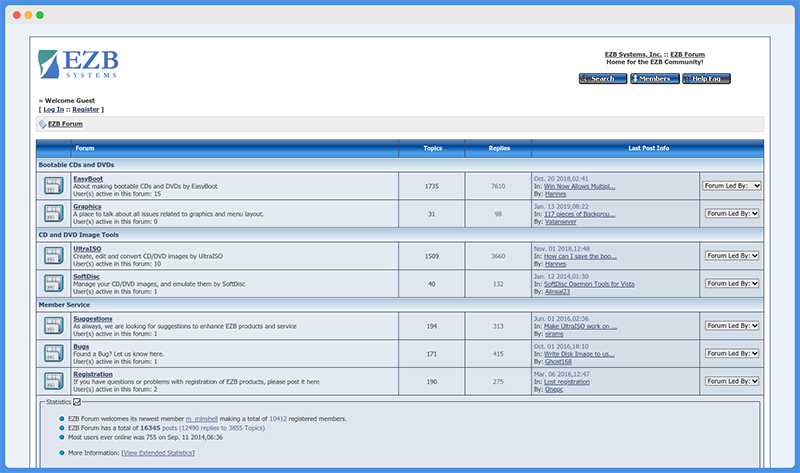Viewport: 800px width, 473px height.
Task: Click the 10412 registered members count
Action: 278,418
